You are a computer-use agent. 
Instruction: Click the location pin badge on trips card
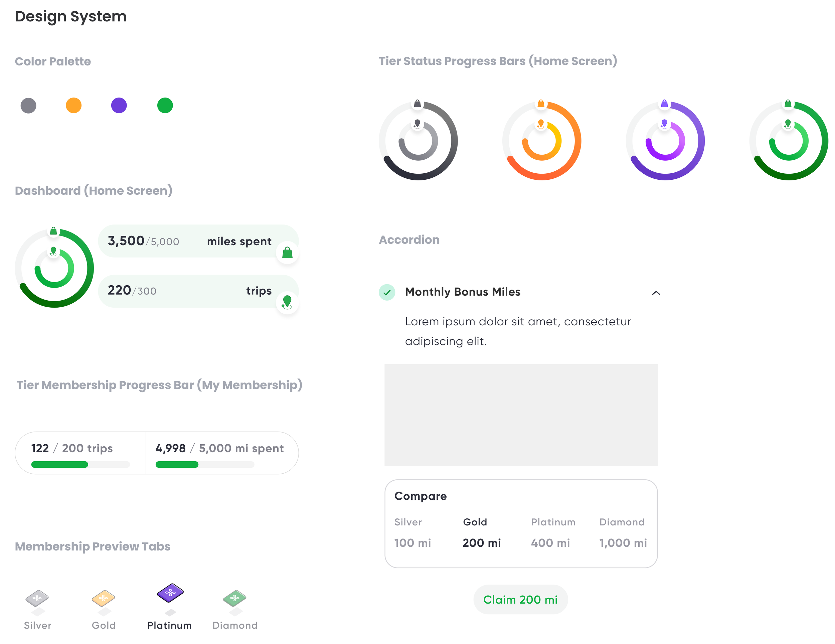tap(287, 303)
